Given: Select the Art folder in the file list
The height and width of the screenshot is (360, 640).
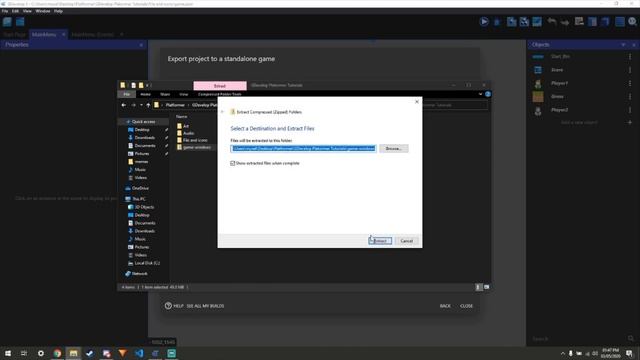Looking at the screenshot, I should click(186, 126).
